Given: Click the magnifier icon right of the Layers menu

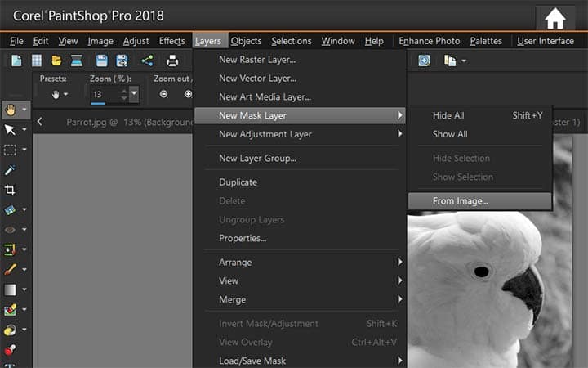Looking at the screenshot, I should tap(424, 61).
